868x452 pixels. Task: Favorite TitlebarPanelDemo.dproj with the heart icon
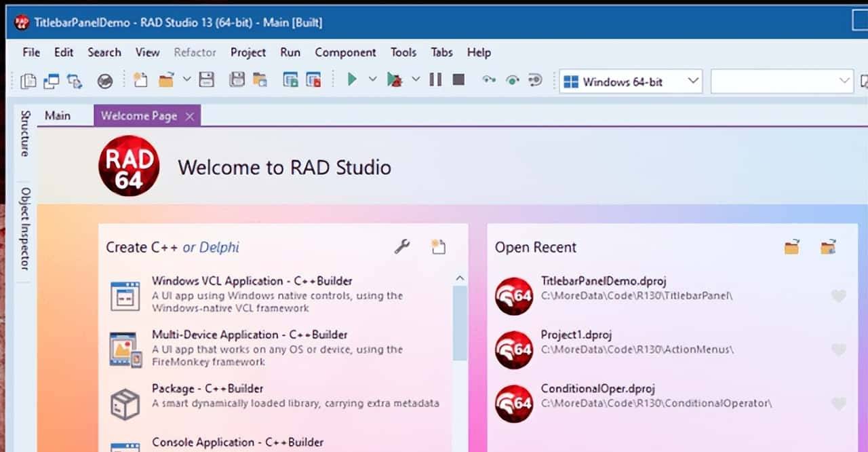click(839, 296)
